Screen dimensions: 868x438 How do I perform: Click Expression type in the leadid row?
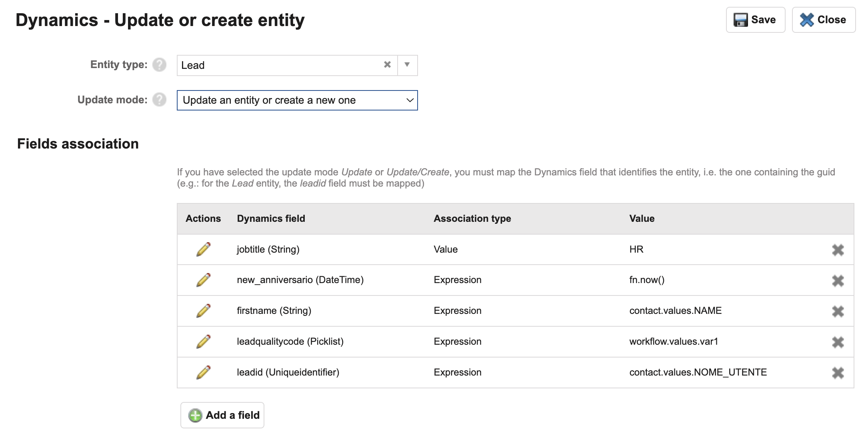point(458,372)
